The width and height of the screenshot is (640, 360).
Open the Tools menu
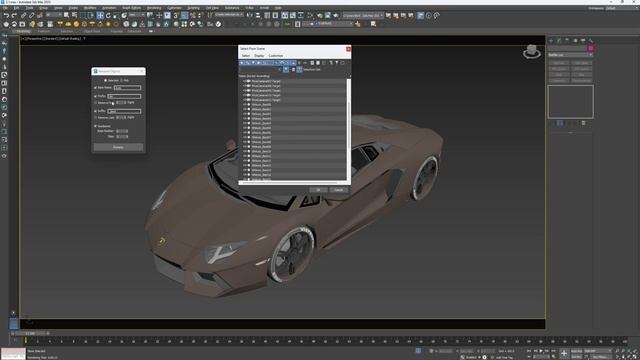click(29, 8)
